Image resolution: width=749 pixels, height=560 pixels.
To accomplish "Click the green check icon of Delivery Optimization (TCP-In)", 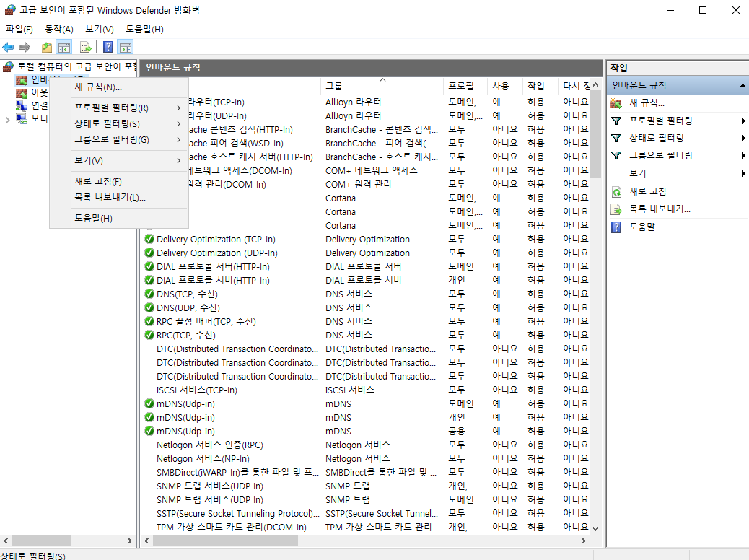I will [149, 239].
